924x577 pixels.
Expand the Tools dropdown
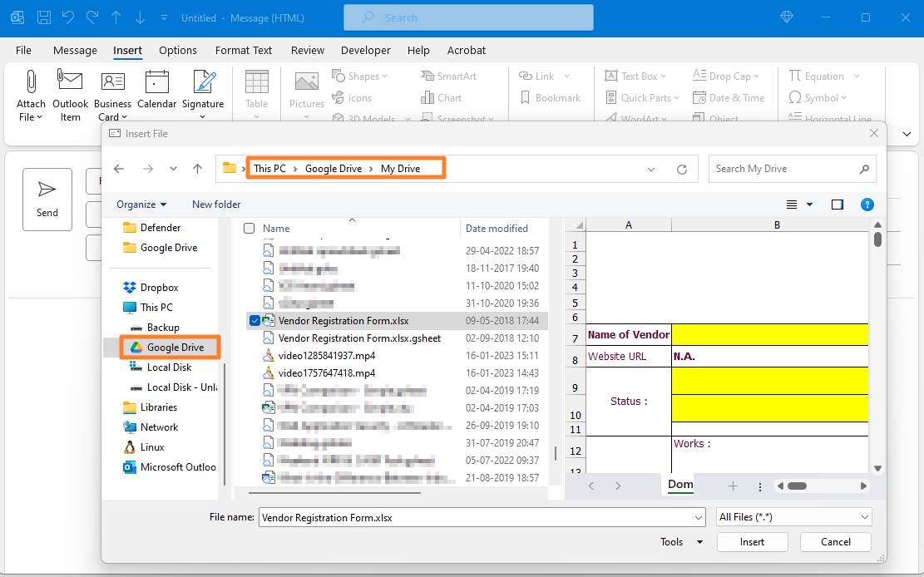click(679, 541)
